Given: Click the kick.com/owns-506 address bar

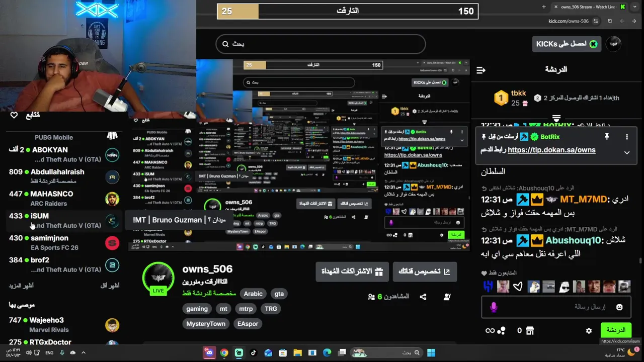Looking at the screenshot, I should pos(569,21).
